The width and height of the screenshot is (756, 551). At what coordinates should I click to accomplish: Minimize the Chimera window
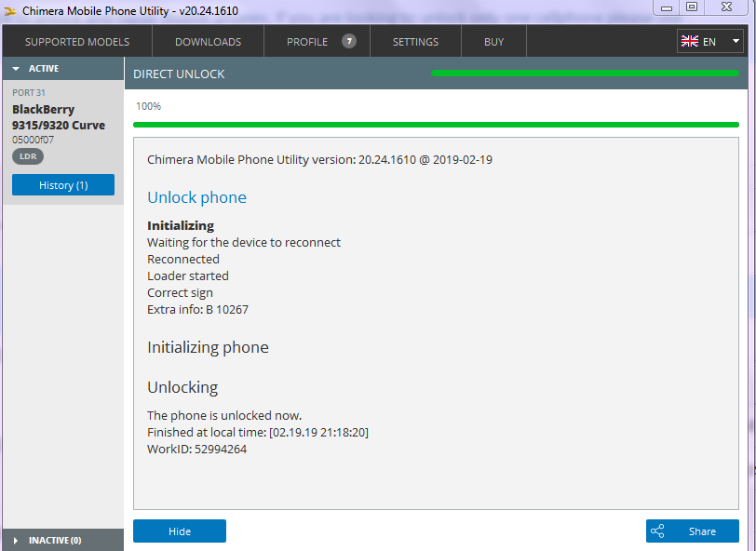pos(667,7)
